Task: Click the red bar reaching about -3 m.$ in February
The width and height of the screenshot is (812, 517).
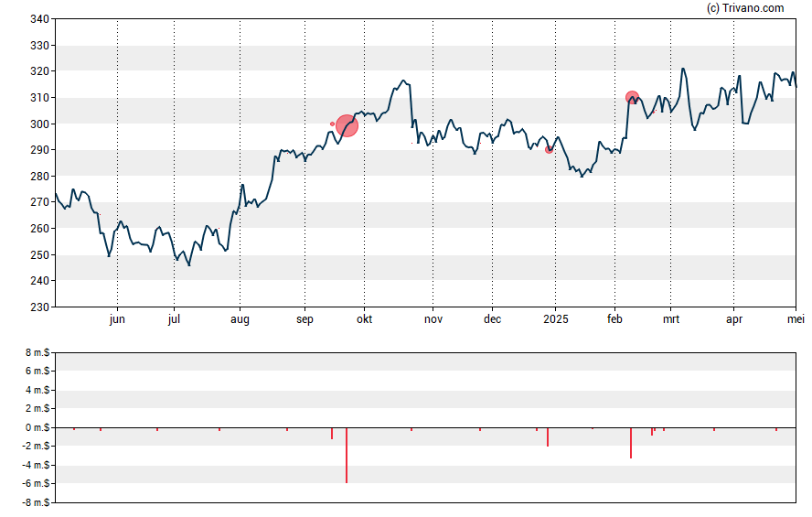Action: [x=631, y=443]
